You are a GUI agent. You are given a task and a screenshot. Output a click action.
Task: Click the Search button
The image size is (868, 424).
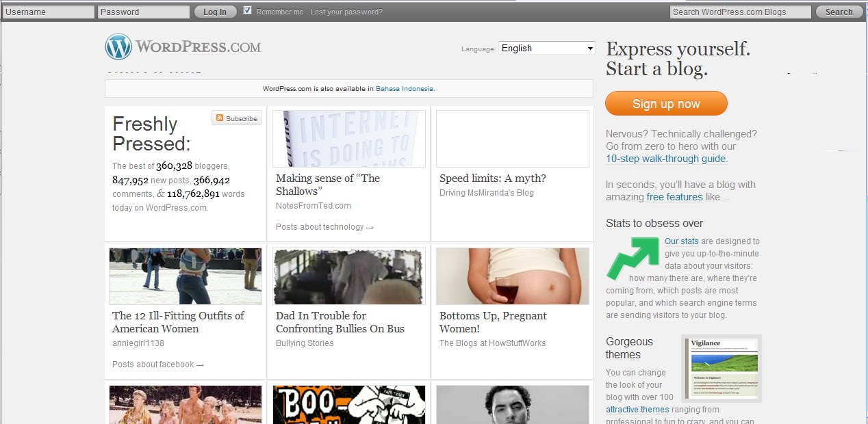click(x=839, y=12)
